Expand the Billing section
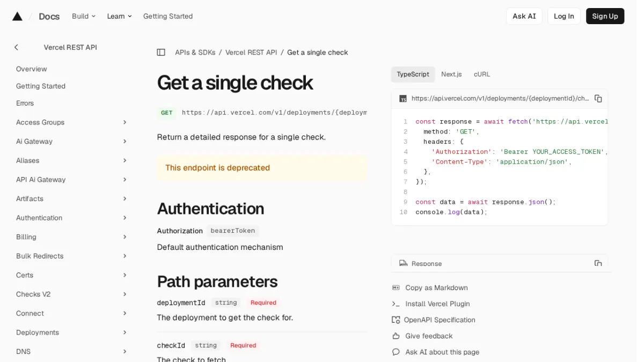Screen dimensions: 644x362 coord(125,237)
